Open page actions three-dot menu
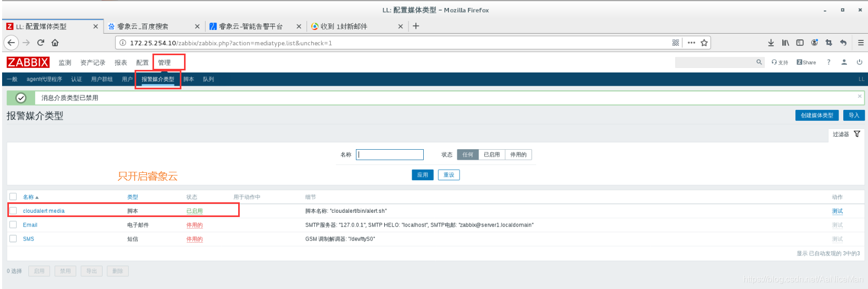Image resolution: width=868 pixels, height=289 pixels. 691,43
